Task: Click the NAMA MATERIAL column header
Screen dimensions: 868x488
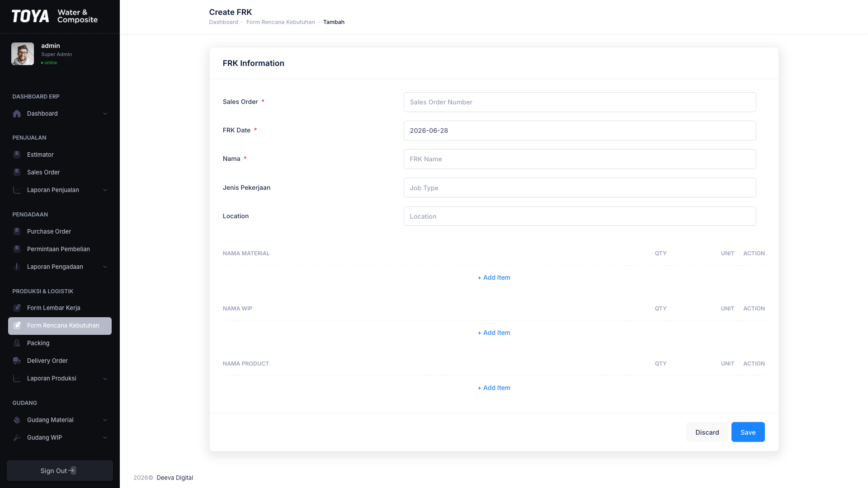Action: (246, 253)
